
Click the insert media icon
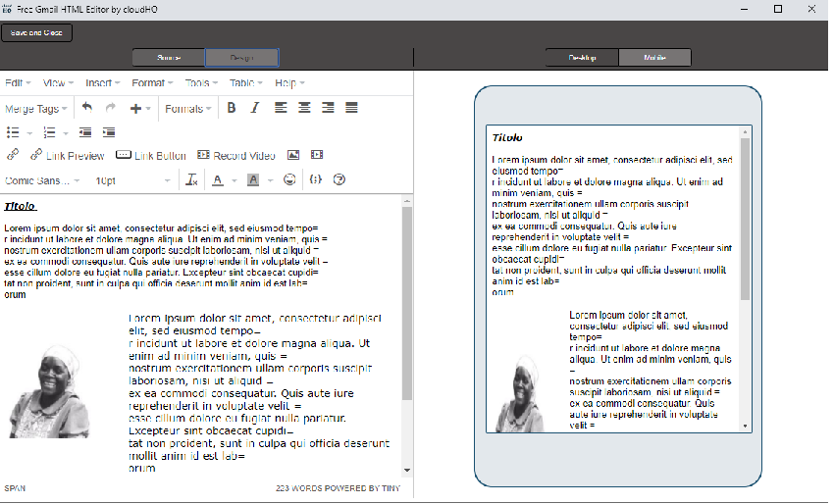click(317, 155)
